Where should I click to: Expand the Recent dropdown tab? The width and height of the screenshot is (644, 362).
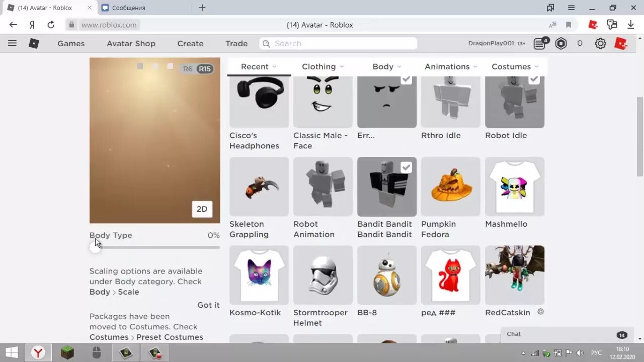coord(259,66)
